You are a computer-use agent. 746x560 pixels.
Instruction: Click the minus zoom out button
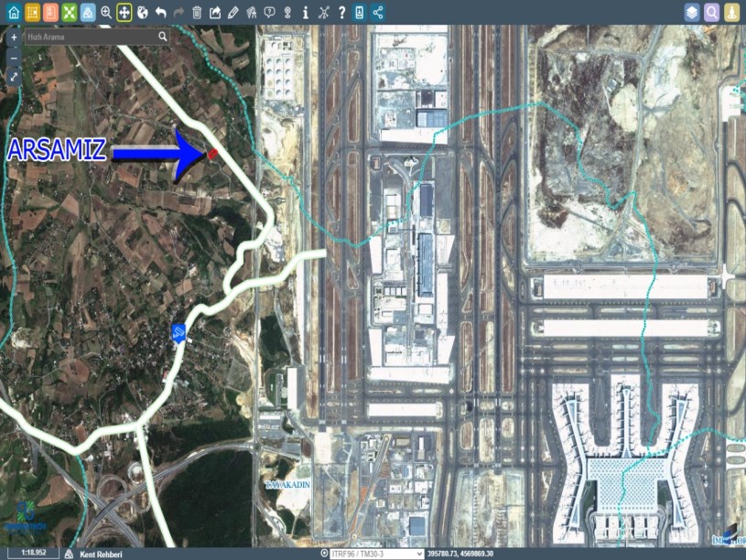tap(14, 58)
